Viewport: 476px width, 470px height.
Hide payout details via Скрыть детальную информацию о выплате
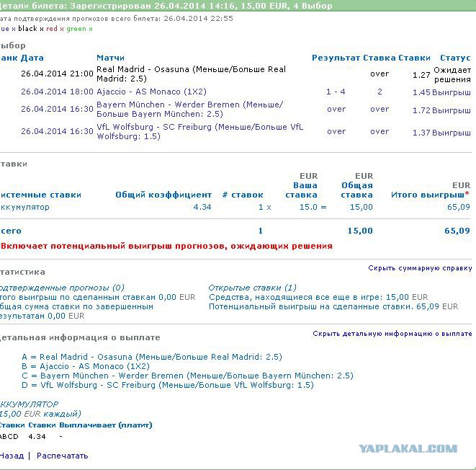(x=392, y=334)
